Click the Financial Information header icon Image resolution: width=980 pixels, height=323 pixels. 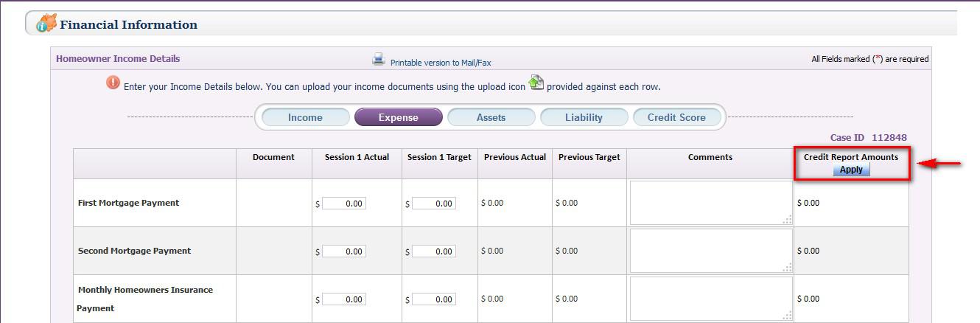(46, 23)
